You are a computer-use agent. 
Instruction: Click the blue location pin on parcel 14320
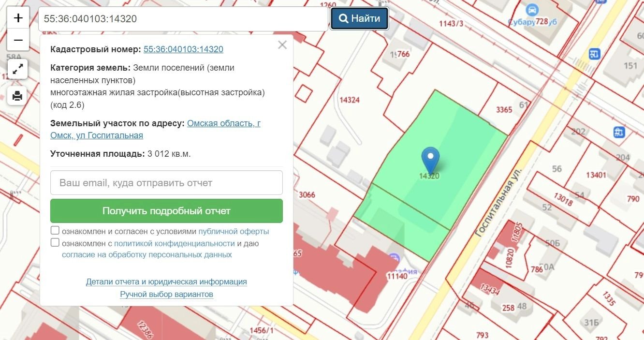(430, 160)
